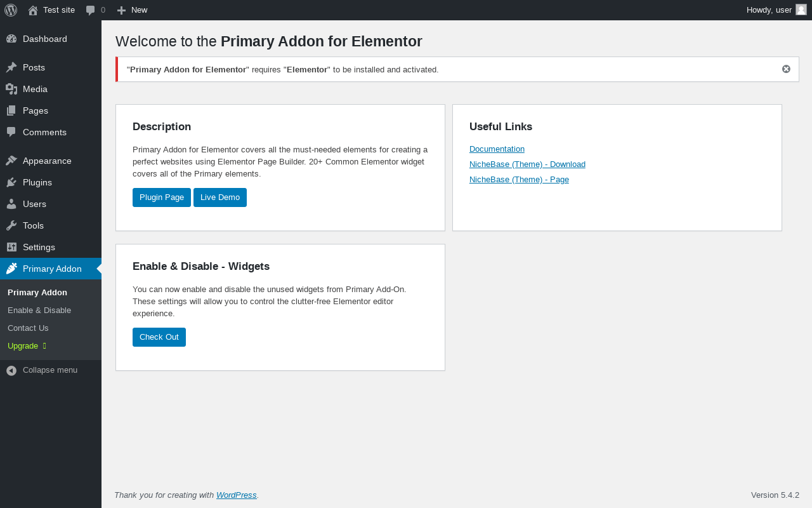
Task: Open the Live Demo button
Action: pos(220,197)
